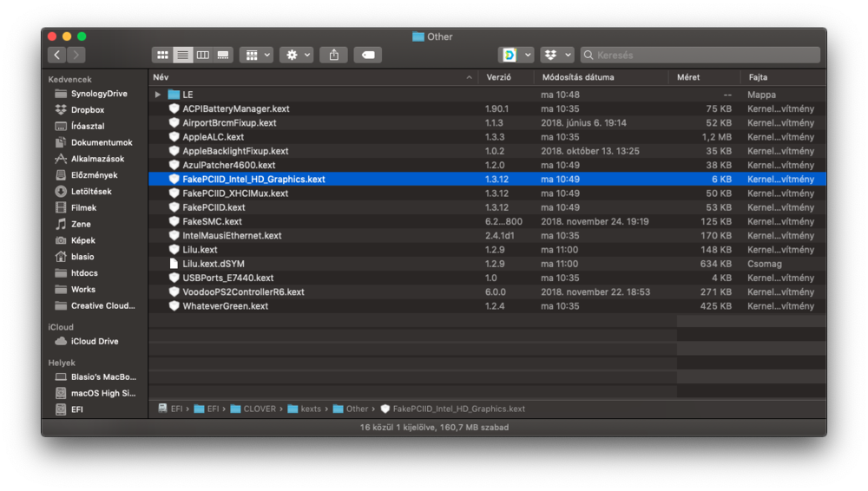Viewport: 868px width, 491px height.
Task: Expand the LE folder disclosure triangle
Action: click(x=158, y=95)
